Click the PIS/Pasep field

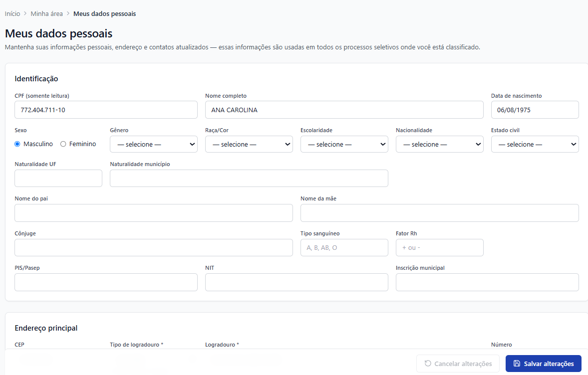(106, 282)
